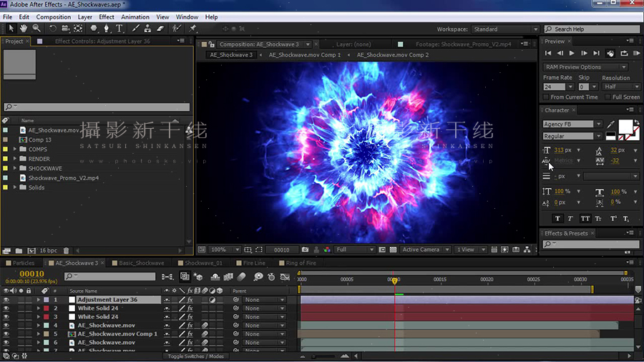
Task: Hide AE_Shockwave.mov layer 6
Action: pyautogui.click(x=6, y=342)
